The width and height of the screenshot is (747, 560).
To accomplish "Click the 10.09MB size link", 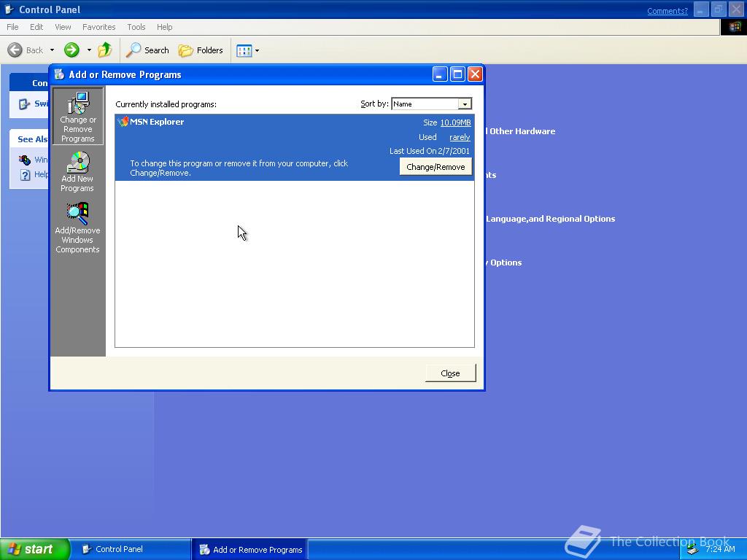I will (x=455, y=122).
